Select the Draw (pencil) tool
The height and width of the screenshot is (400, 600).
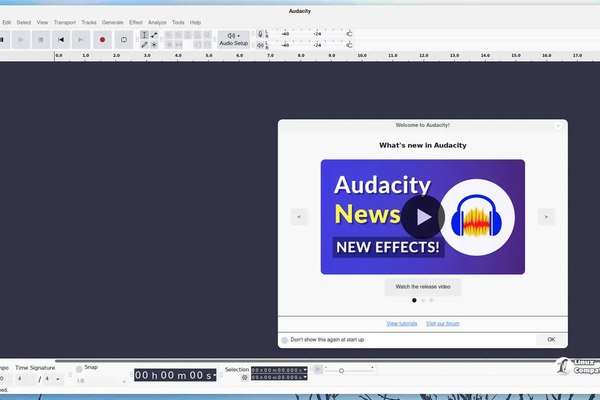coord(144,45)
